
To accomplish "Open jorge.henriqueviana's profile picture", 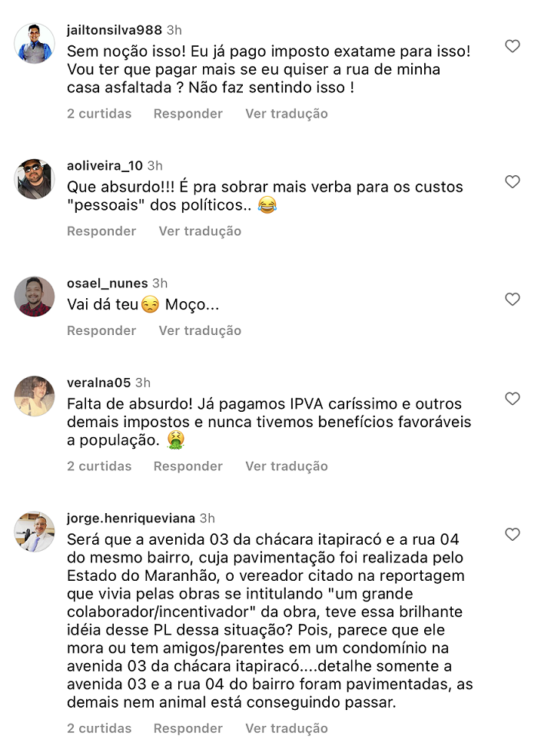I will tap(35, 532).
